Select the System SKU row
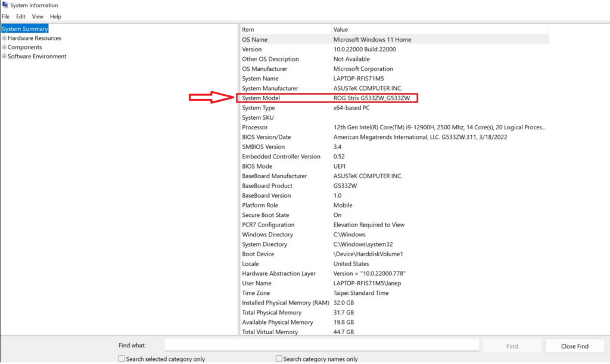The height and width of the screenshot is (364, 610). [x=394, y=117]
